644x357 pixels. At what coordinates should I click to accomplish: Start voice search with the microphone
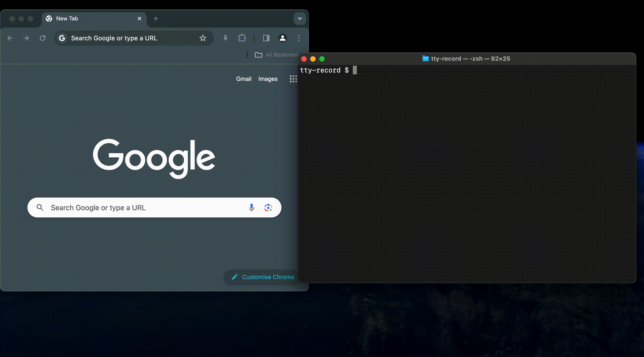pos(252,208)
